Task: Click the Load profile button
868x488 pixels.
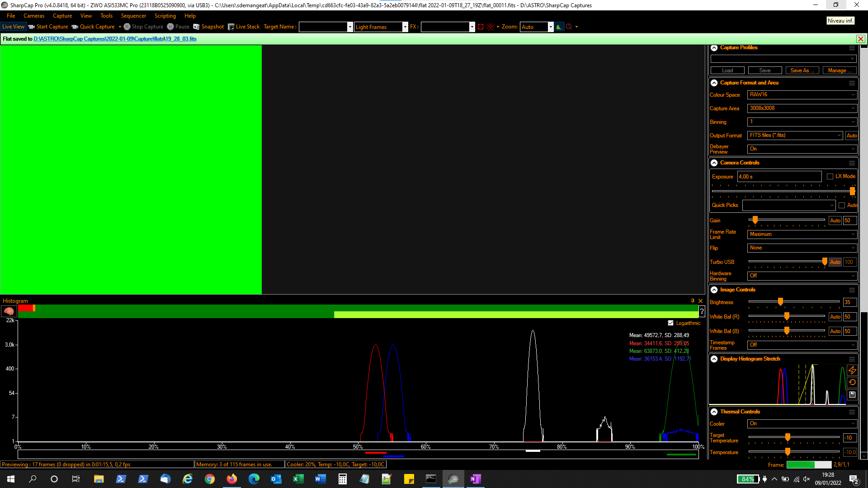Action: (727, 70)
